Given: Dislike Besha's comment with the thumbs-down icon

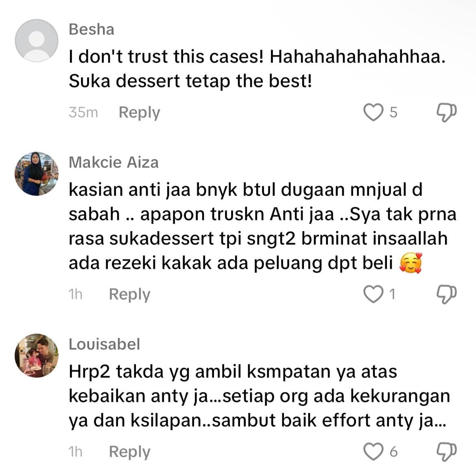Looking at the screenshot, I should click(x=446, y=113).
